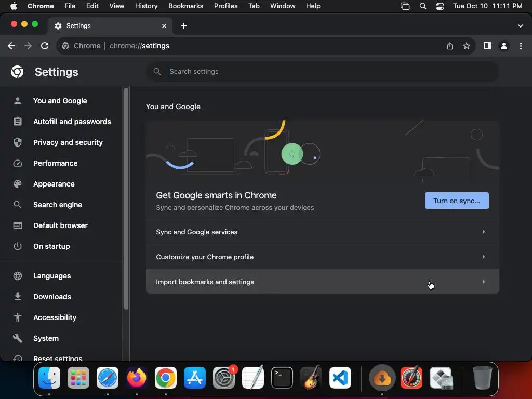Open Launchpad from the Dock

(x=78, y=378)
